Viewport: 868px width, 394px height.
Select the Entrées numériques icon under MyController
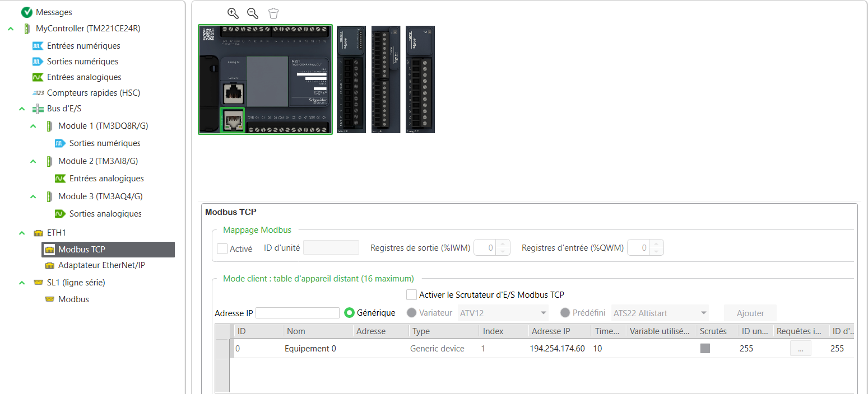point(38,46)
